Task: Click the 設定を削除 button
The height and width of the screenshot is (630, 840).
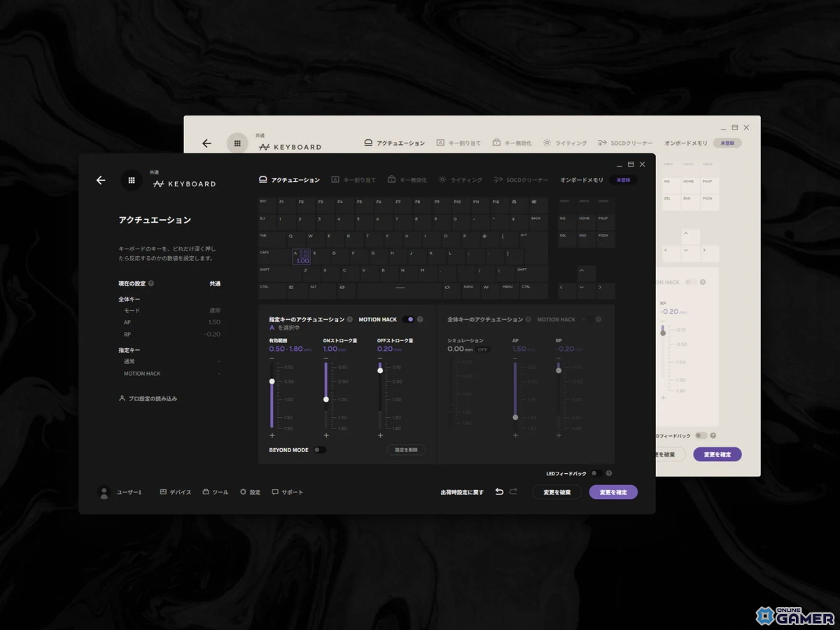Action: tap(406, 450)
